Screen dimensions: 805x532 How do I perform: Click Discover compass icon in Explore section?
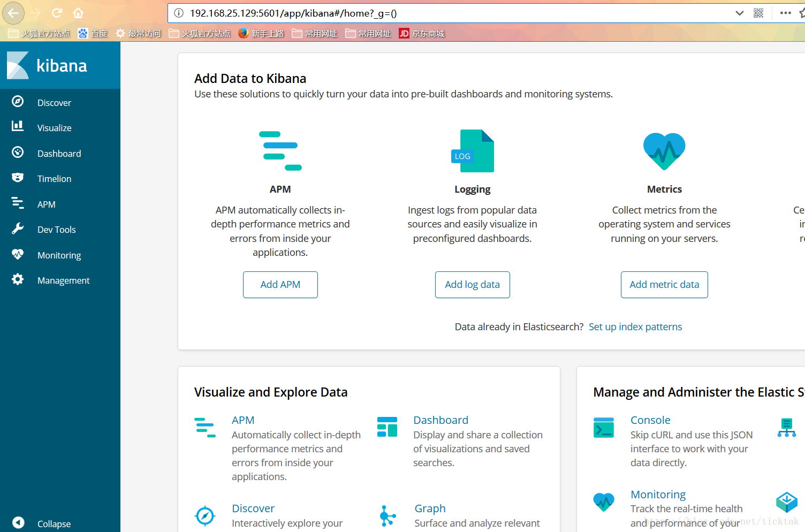coord(205,516)
